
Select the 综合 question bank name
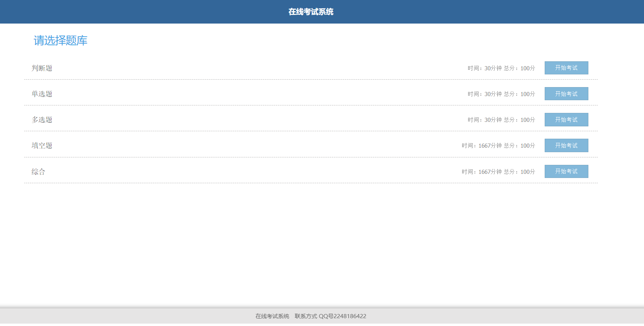pyautogui.click(x=38, y=172)
